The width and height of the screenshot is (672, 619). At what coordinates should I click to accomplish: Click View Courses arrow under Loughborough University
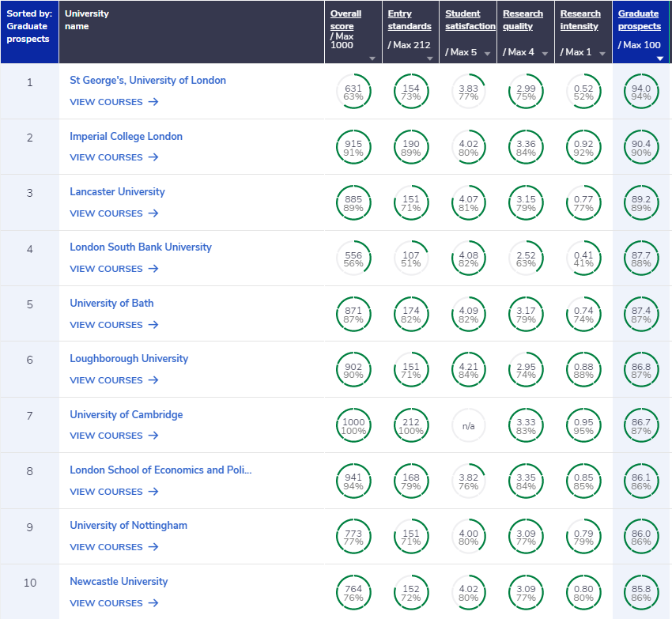tap(153, 380)
